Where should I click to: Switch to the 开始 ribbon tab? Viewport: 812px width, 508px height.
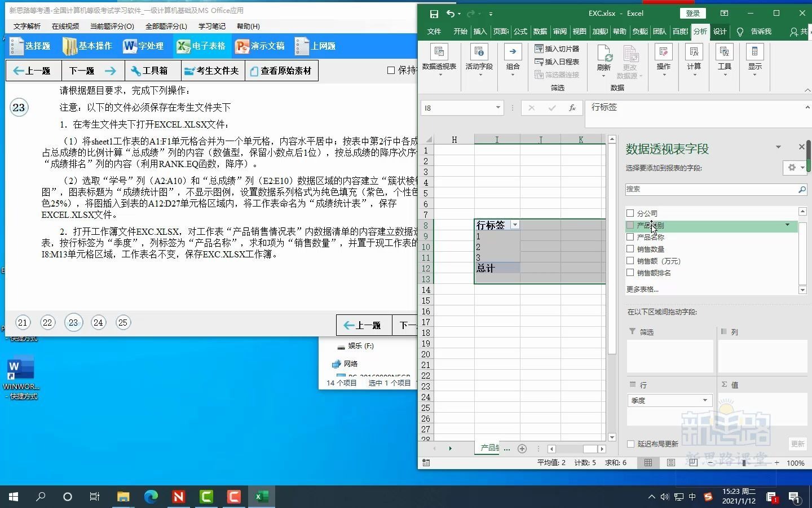460,32
